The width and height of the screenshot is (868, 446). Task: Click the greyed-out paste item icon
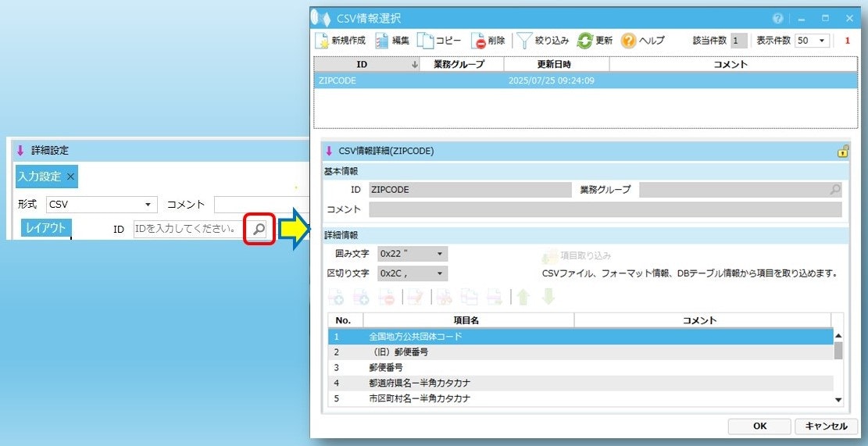pos(495,297)
